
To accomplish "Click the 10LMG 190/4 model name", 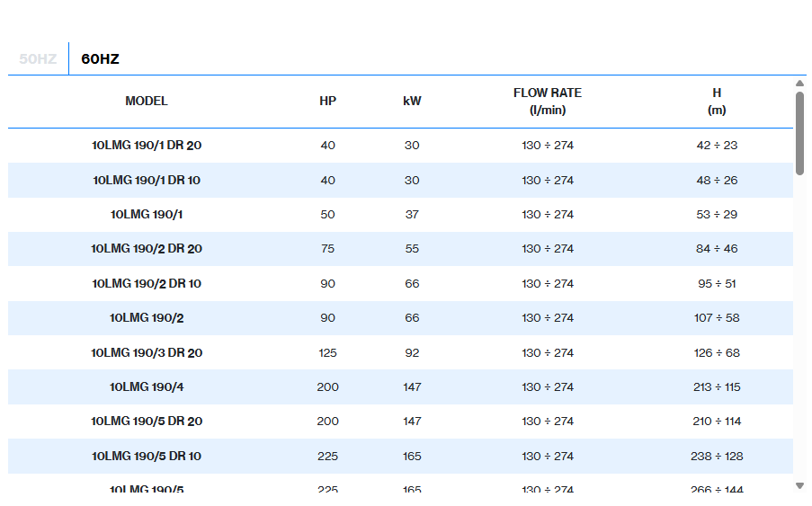I will [147, 387].
